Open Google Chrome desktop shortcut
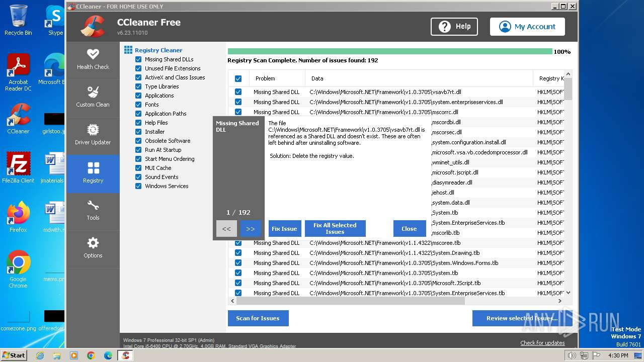Screen dimensions: 644x362 (18, 269)
